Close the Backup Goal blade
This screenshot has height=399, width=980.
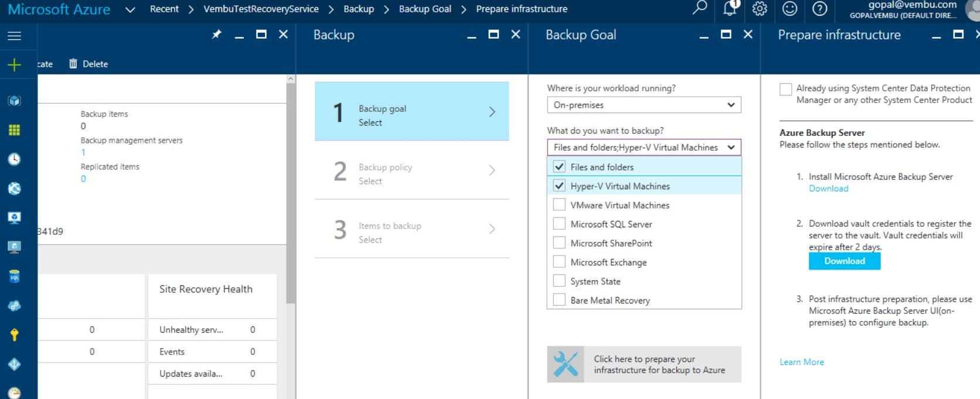[748, 35]
